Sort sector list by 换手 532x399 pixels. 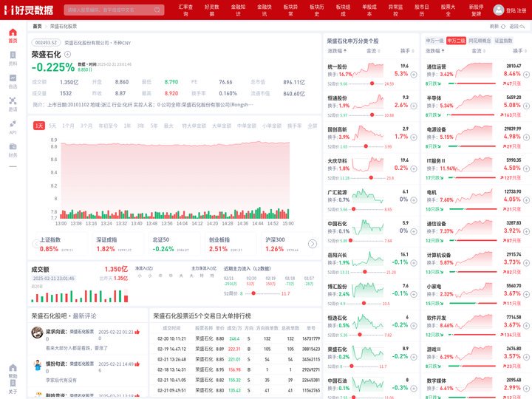click(x=519, y=51)
